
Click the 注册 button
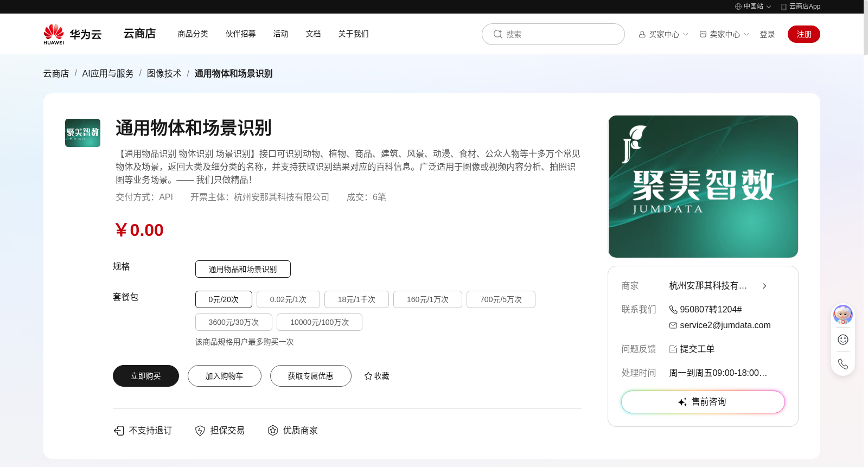(804, 34)
